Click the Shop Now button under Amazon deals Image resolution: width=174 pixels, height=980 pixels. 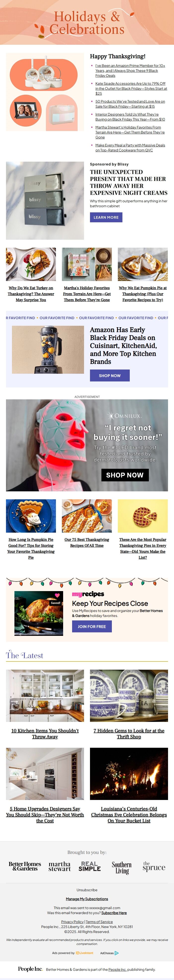pos(110,375)
